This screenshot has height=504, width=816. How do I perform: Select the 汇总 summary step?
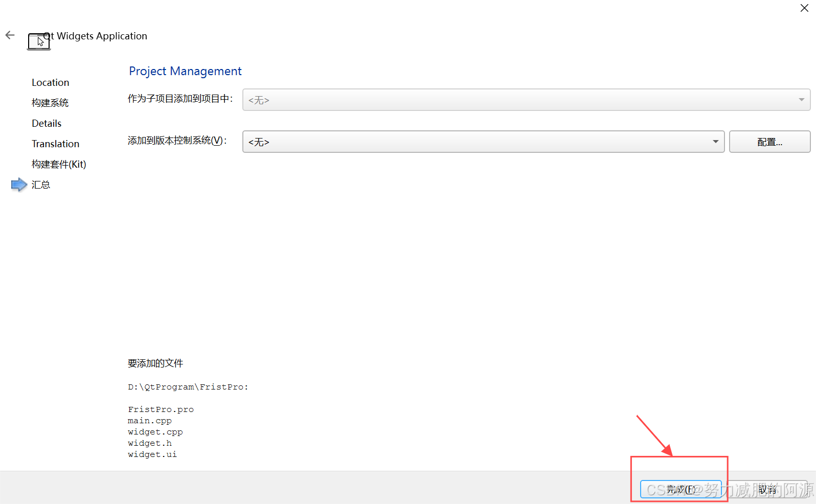41,185
